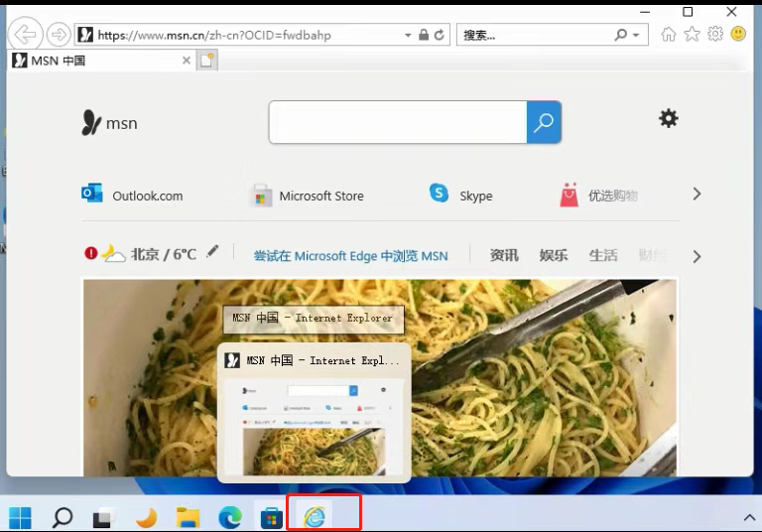This screenshot has height=532, width=762.
Task: Minimize the Internet Explorer window
Action: pos(645,12)
